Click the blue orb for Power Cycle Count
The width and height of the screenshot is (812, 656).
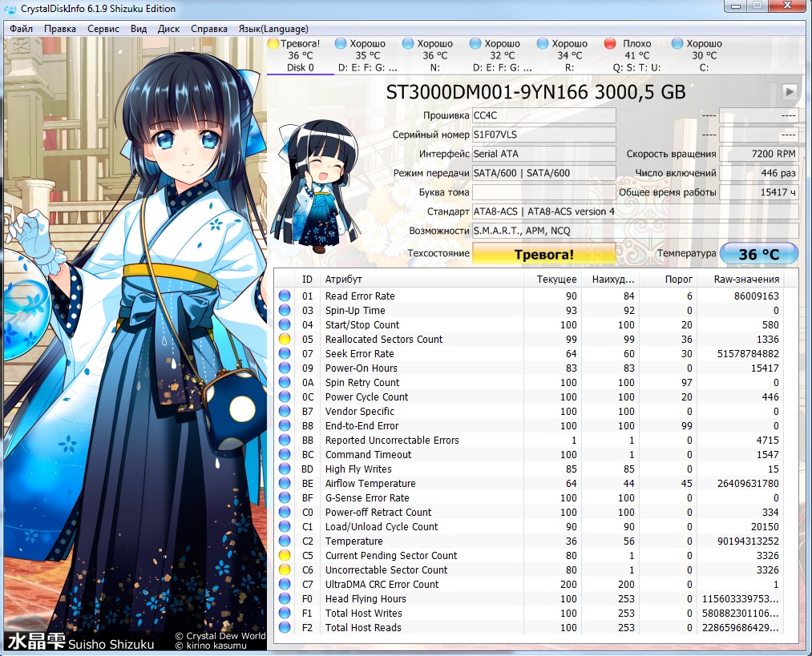pyautogui.click(x=285, y=396)
